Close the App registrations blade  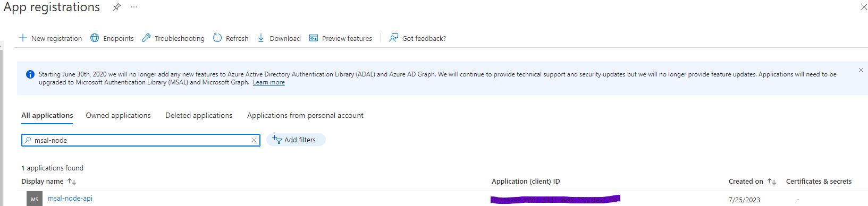click(864, 7)
